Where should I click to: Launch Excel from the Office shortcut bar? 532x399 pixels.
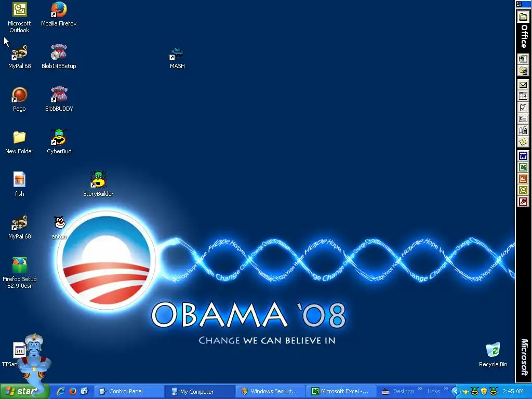[x=523, y=167]
